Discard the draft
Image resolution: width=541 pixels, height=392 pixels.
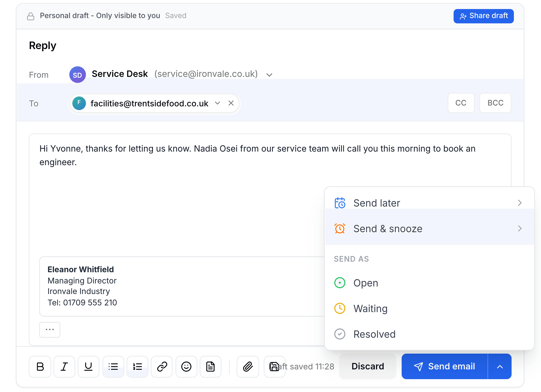coord(368,366)
